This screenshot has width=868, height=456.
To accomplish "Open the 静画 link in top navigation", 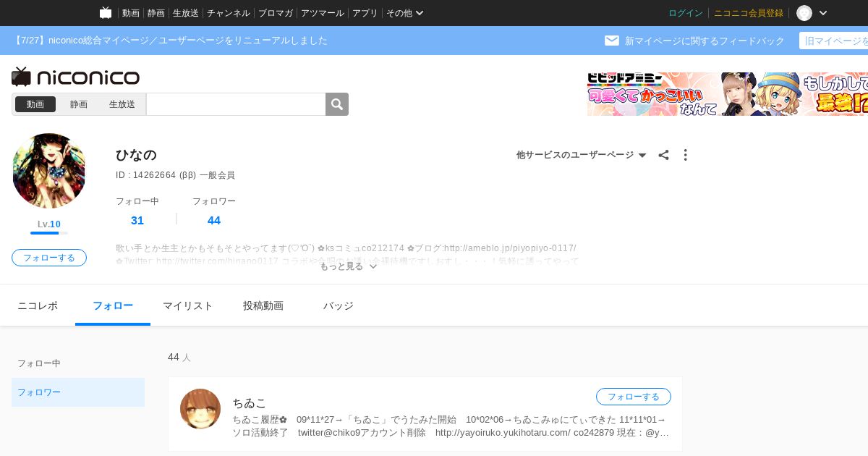I will (156, 13).
